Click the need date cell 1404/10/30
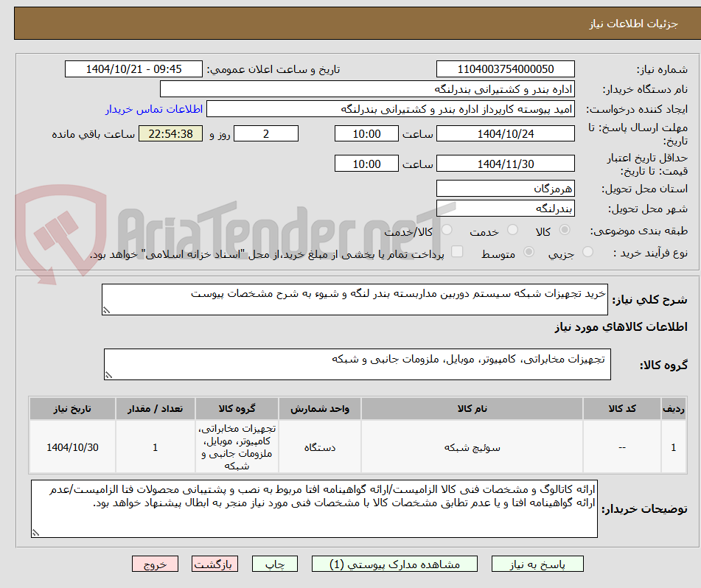Image resolution: width=701 pixels, height=588 pixels. [x=72, y=447]
